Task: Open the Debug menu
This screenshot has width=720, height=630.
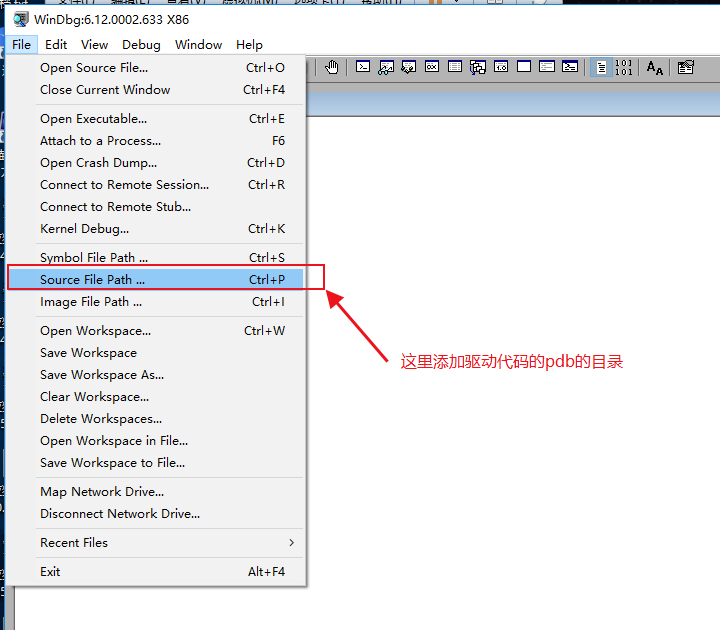Action: [141, 45]
